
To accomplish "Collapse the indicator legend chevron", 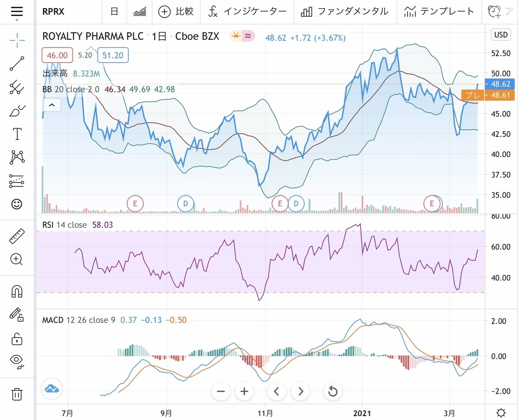I will (51, 105).
